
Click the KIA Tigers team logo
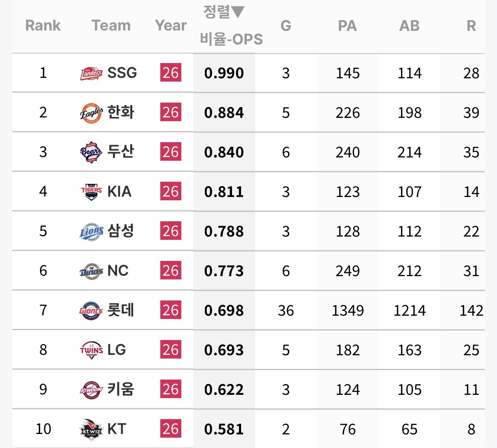pyautogui.click(x=91, y=192)
